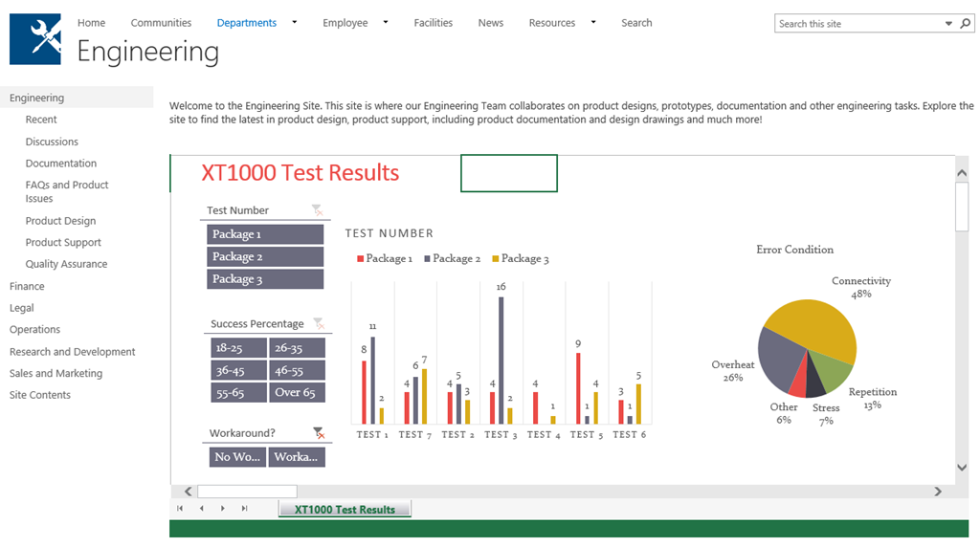Select the Overheat pie chart slice
The image size is (980, 547).
click(x=778, y=362)
